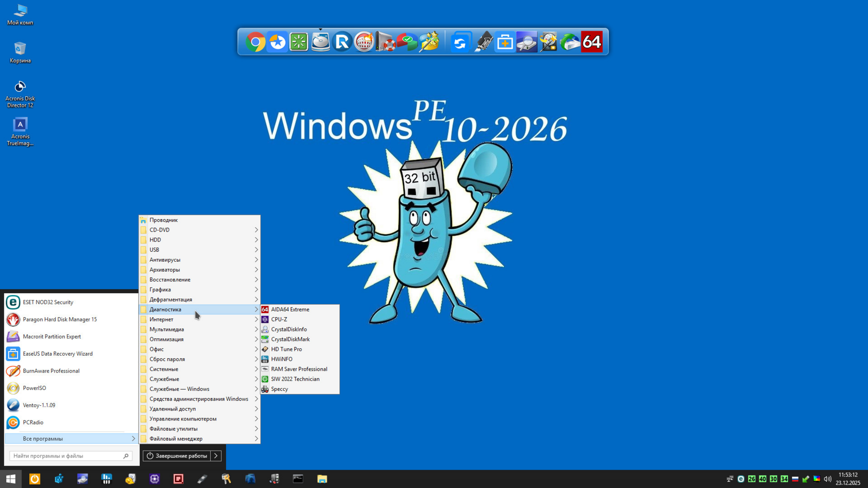Image resolution: width=868 pixels, height=488 pixels.
Task: Switch the Russian language flag indicator
Action: [795, 479]
